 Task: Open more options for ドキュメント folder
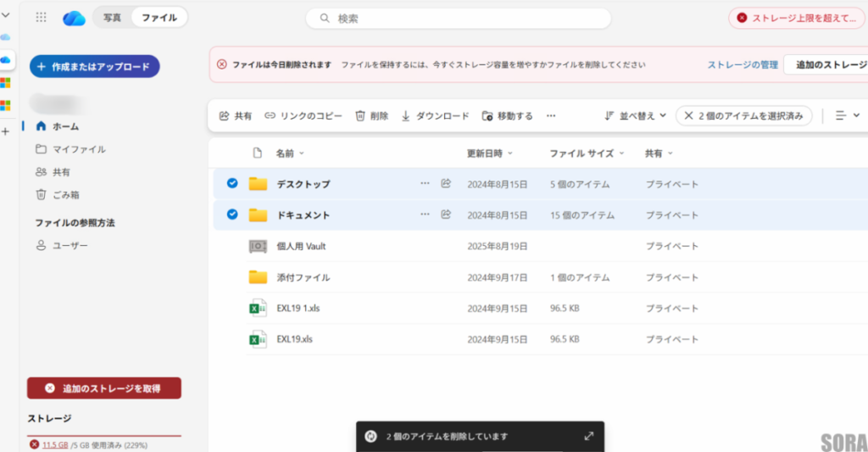point(425,215)
